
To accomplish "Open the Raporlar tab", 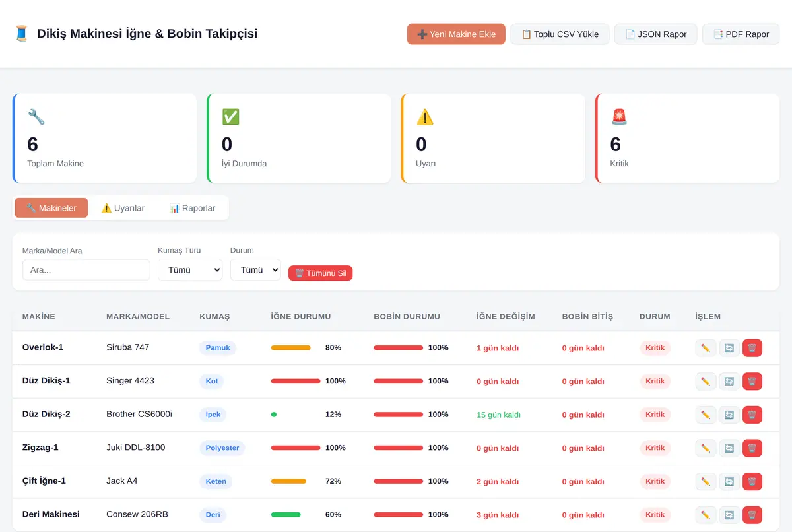I will coord(192,208).
